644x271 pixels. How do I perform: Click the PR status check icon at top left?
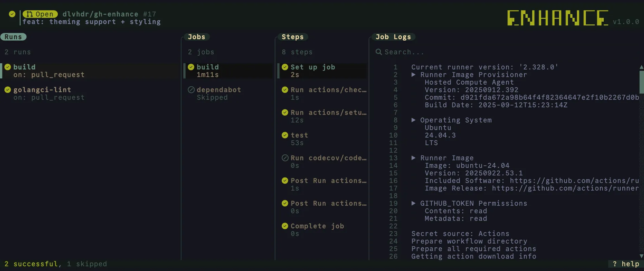pyautogui.click(x=12, y=14)
